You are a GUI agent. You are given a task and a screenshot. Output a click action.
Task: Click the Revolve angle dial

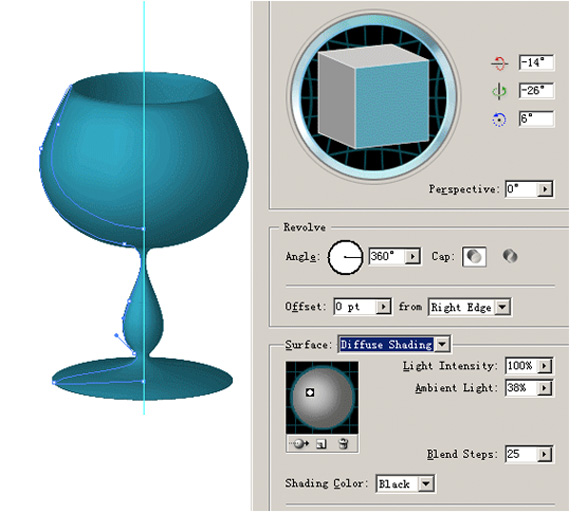tap(345, 257)
